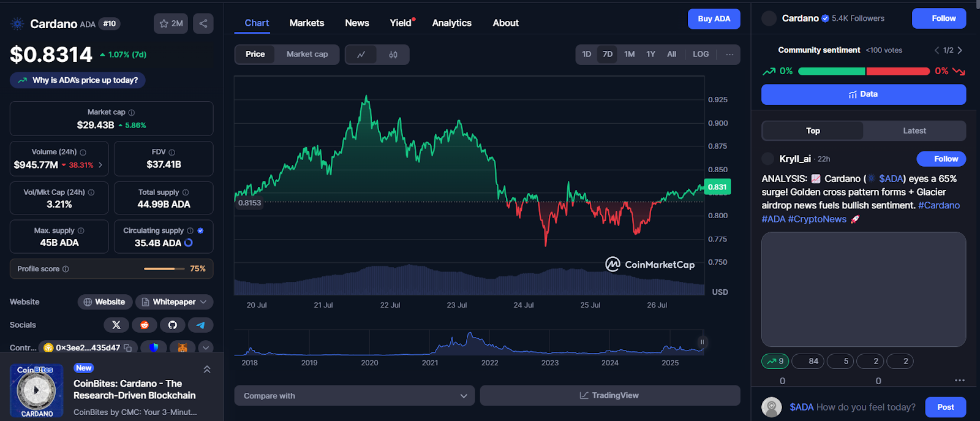
Task: Click the green bullish sentiment bar
Action: click(x=832, y=72)
